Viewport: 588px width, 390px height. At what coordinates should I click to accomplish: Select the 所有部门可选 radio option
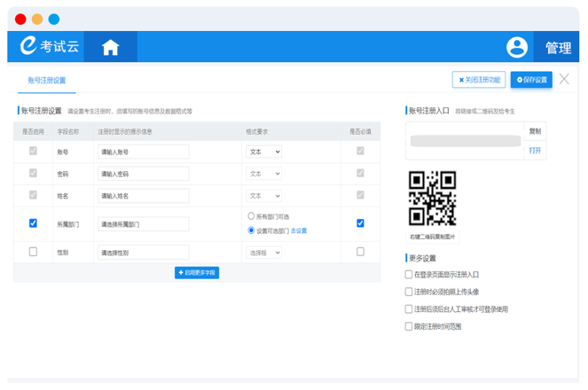(252, 216)
